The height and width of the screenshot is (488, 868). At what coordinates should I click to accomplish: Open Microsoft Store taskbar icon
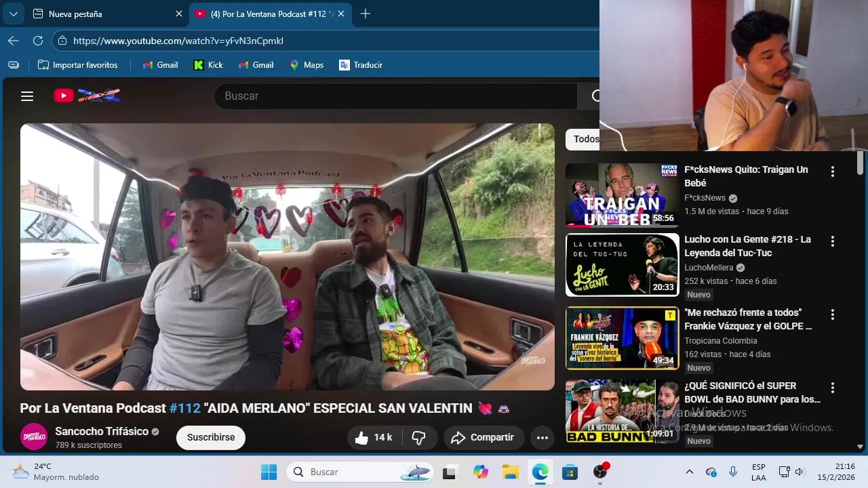point(570,472)
